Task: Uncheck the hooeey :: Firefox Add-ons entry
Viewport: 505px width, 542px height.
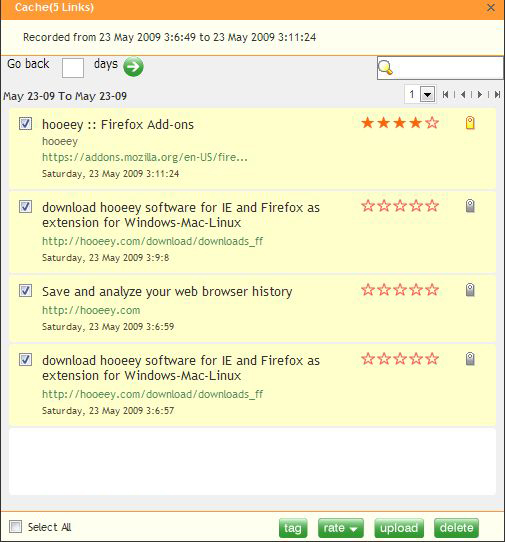Action: pyautogui.click(x=25, y=123)
